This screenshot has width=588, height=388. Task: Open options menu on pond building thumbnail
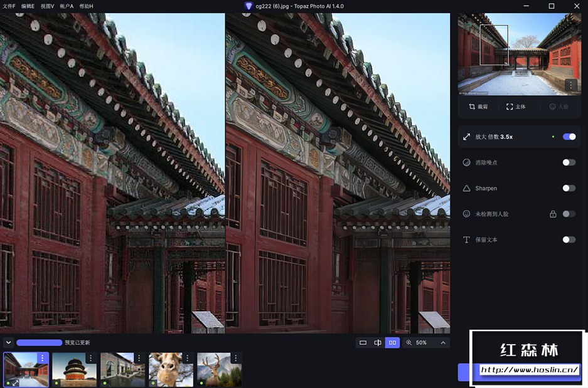pos(139,358)
